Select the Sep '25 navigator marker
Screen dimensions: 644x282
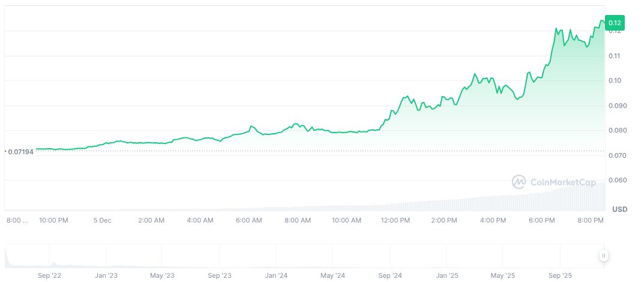tap(560, 275)
